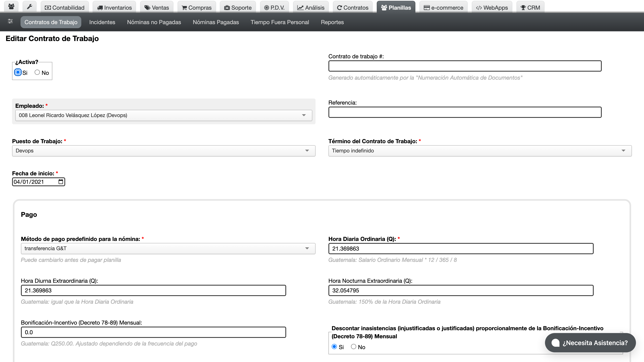
Task: Open the Reportes section
Action: pyautogui.click(x=332, y=22)
